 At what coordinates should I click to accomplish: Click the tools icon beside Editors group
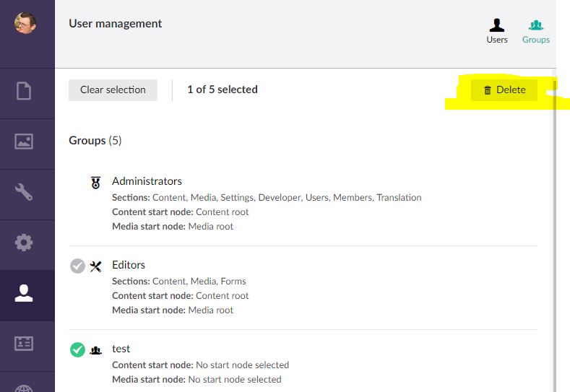95,266
